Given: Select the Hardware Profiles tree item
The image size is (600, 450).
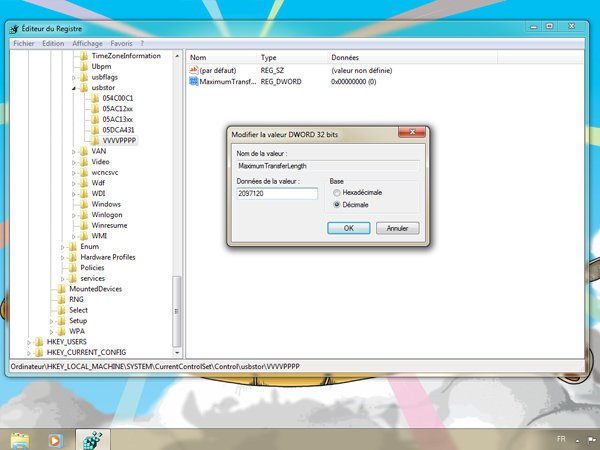Looking at the screenshot, I should 108,257.
